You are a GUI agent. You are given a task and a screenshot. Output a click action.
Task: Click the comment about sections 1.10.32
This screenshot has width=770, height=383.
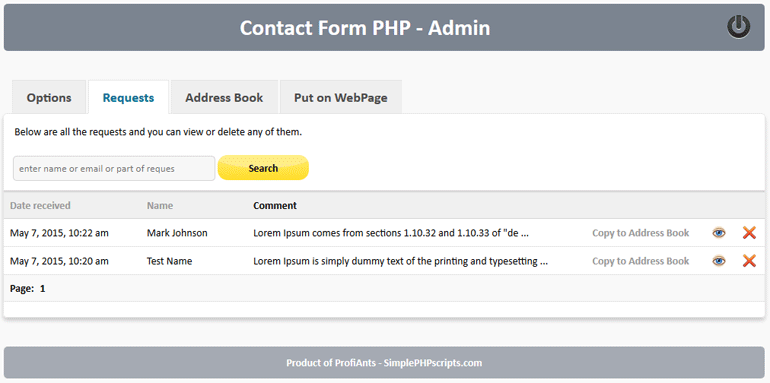coord(391,233)
